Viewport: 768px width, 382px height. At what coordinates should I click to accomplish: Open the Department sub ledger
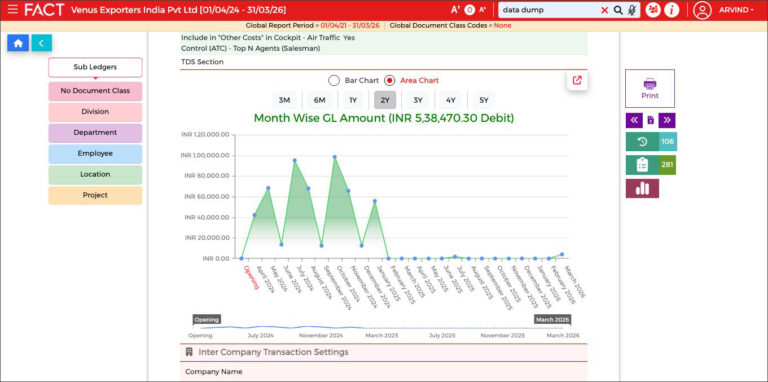pos(95,133)
